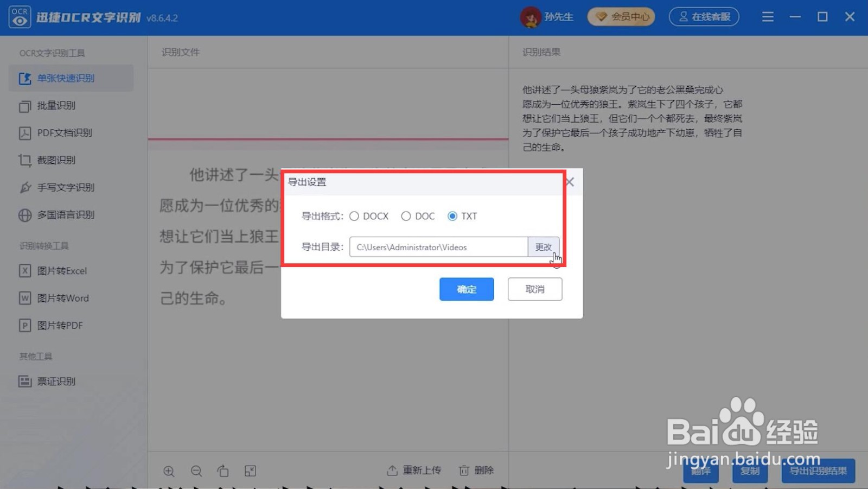Click the export directory path field
868x489 pixels.
[438, 247]
